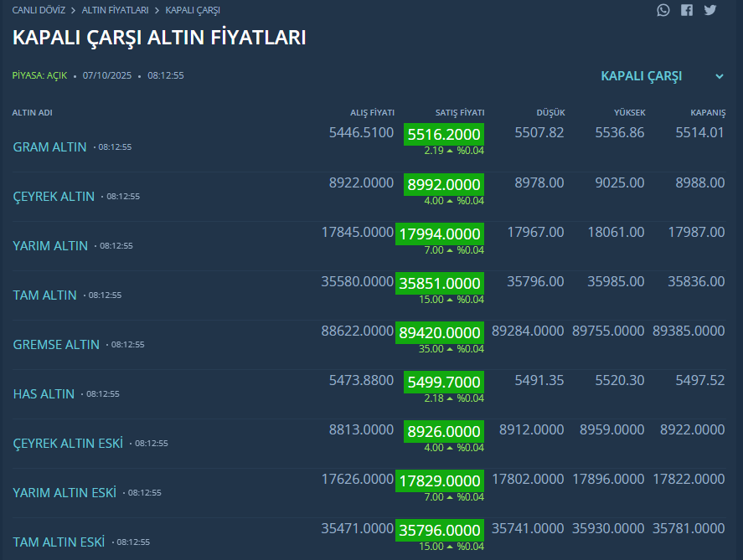This screenshot has width=743, height=560.
Task: Click green 5516.2000 gram selling price
Action: 443,135
